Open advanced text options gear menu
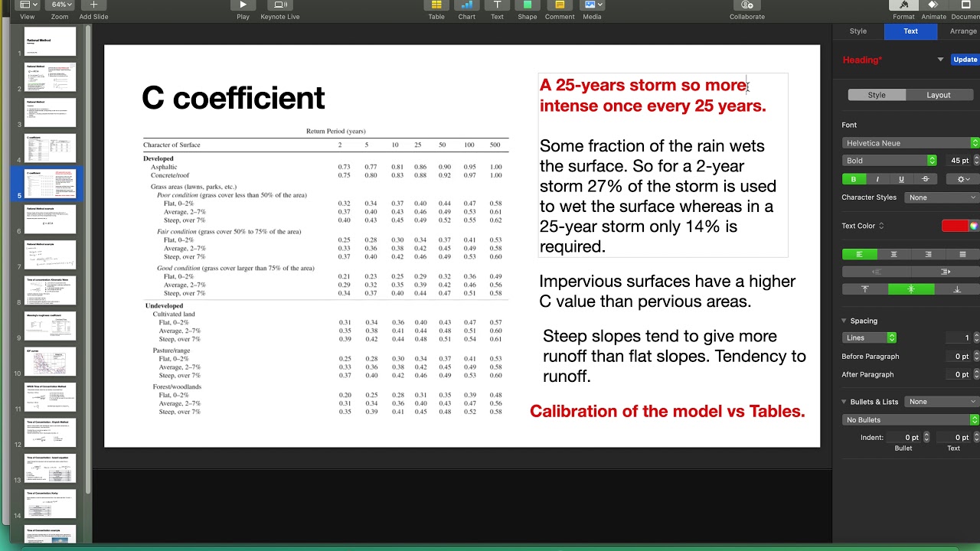 click(x=962, y=179)
